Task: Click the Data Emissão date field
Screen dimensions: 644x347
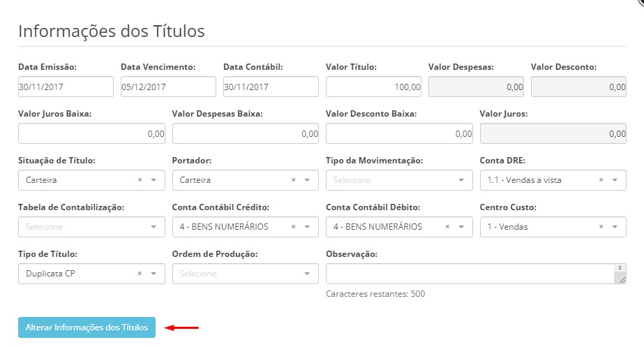Action: (66, 87)
